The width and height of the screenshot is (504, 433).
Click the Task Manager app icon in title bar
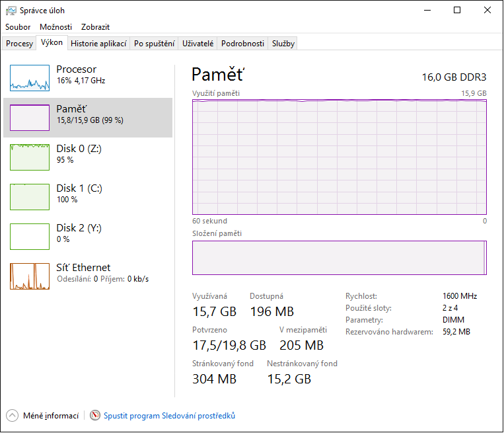(x=11, y=11)
